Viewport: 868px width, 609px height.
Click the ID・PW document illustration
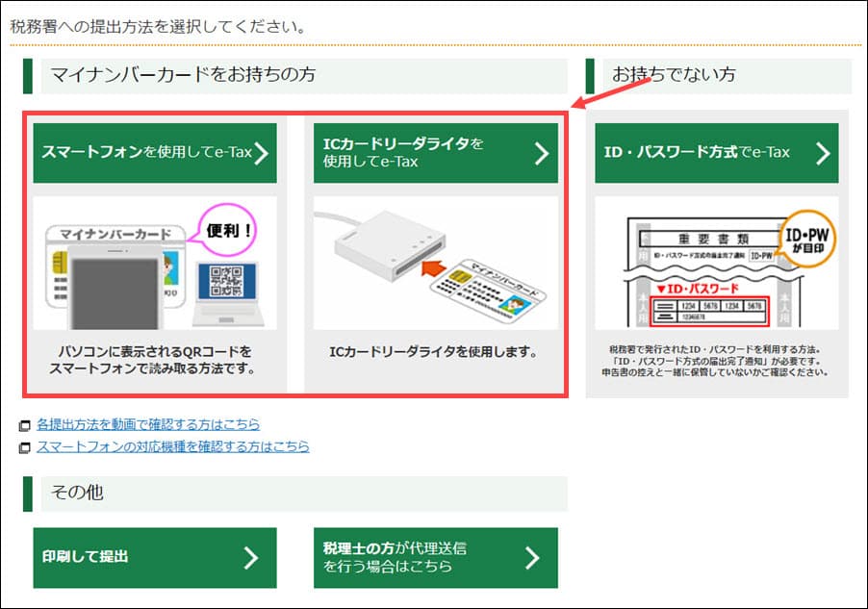pyautogui.click(x=716, y=264)
